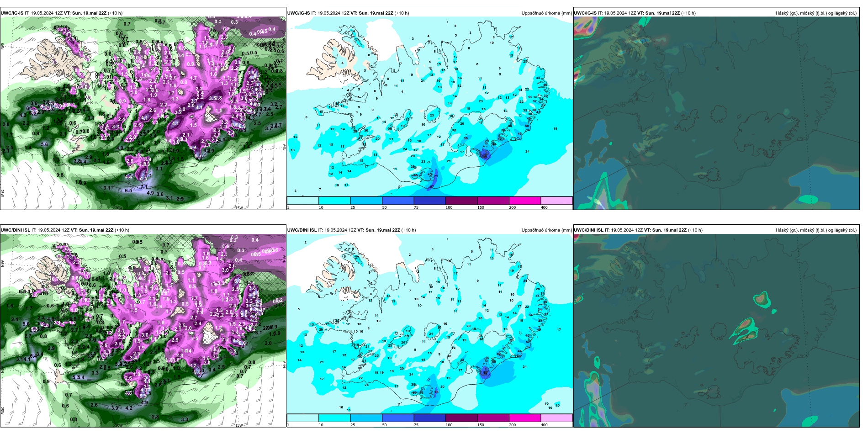This screenshot has height=434, width=868.
Task: Click the 10–25 mm swatch in IG-IS precipitation legend
Action: 334,201
